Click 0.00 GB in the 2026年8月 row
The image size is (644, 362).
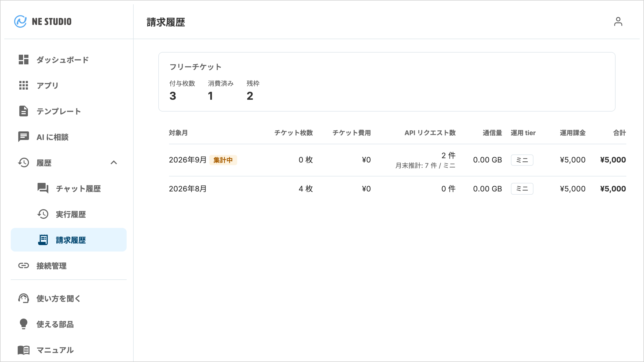coord(488,189)
